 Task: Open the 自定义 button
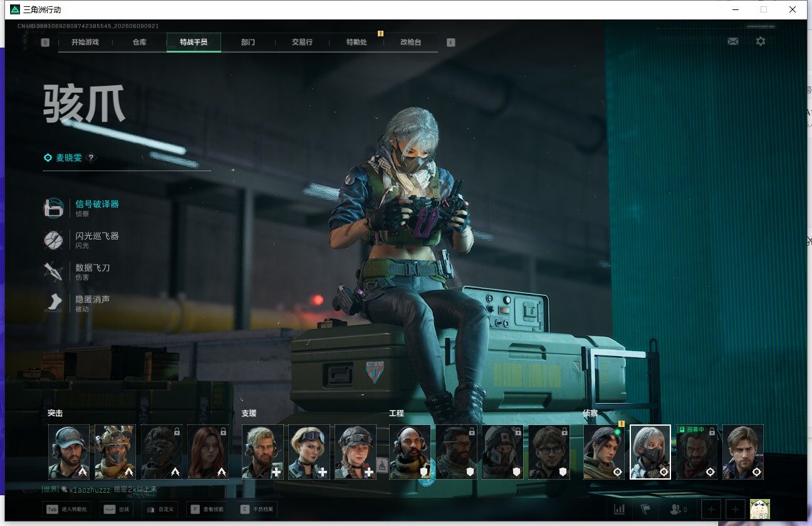coord(161,510)
